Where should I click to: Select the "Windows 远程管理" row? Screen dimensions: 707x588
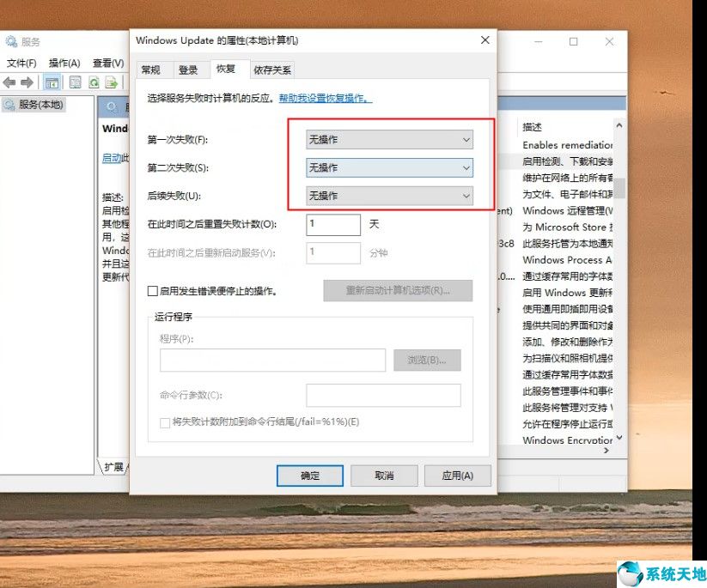coord(567,211)
